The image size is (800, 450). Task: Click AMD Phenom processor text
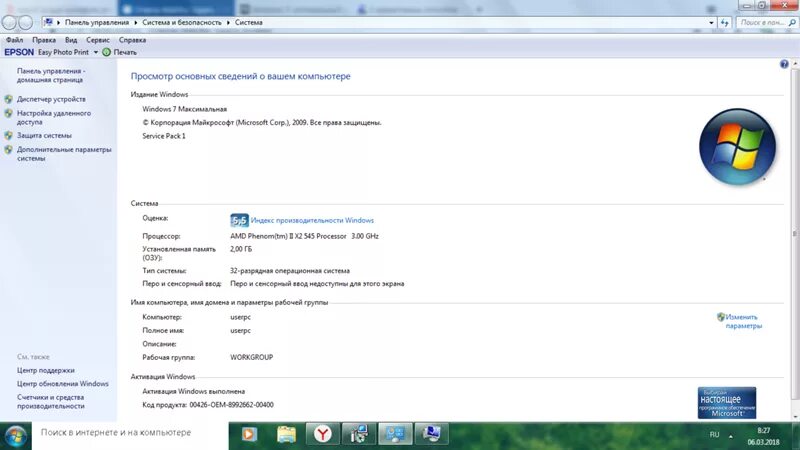coord(304,236)
